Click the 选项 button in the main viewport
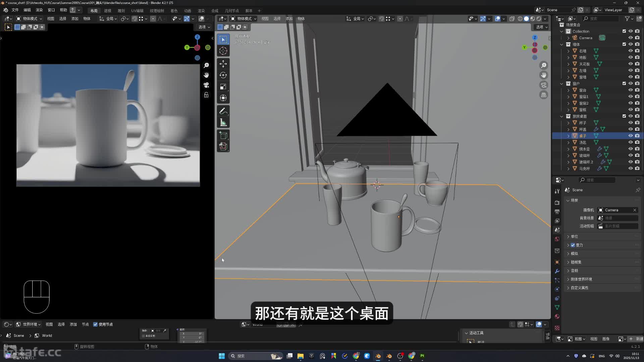The height and width of the screenshot is (362, 644). coord(541,27)
